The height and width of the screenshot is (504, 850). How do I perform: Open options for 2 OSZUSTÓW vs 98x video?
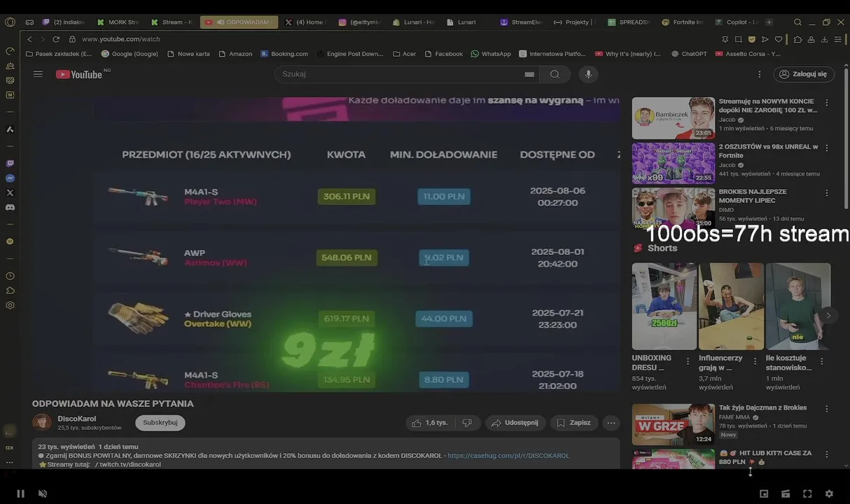click(826, 148)
